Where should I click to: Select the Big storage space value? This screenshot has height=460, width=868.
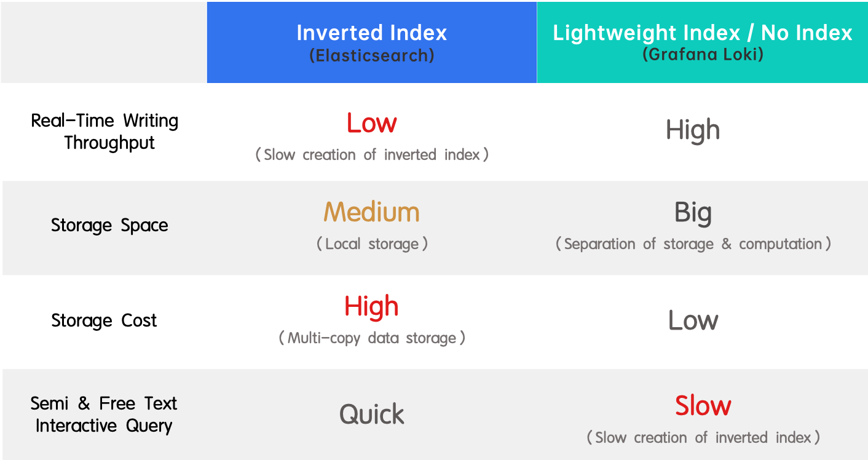(693, 213)
